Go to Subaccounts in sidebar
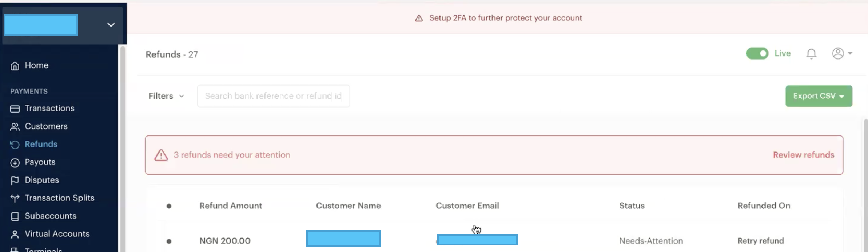This screenshot has height=252, width=868. tap(50, 216)
